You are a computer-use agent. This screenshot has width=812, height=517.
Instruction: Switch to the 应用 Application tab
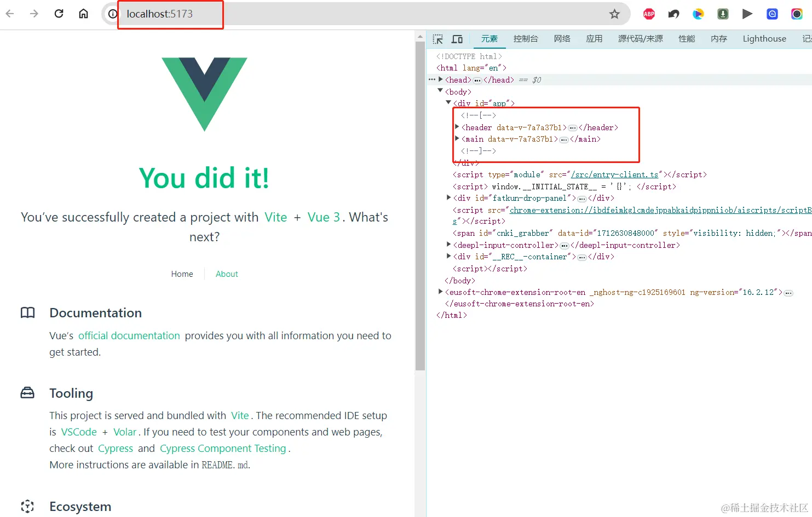(x=594, y=39)
